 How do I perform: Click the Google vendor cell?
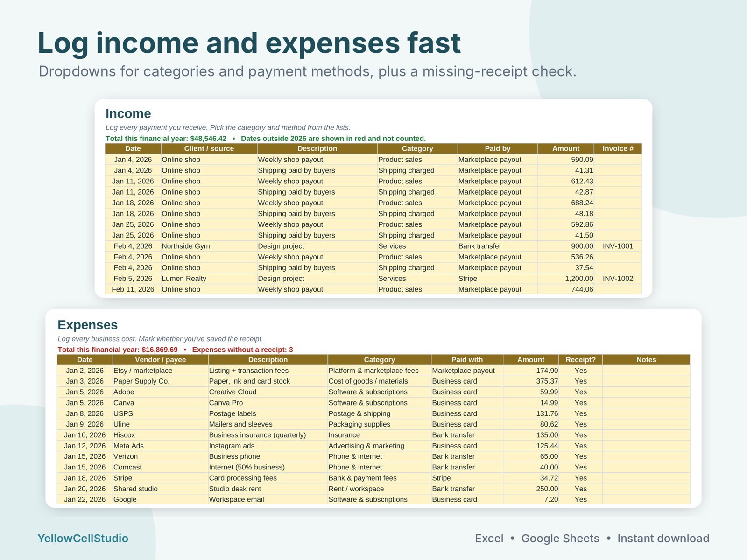point(160,499)
